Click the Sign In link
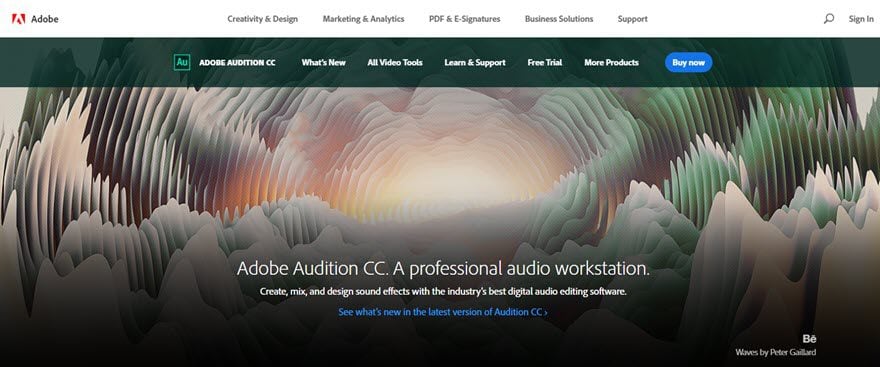 coord(861,19)
